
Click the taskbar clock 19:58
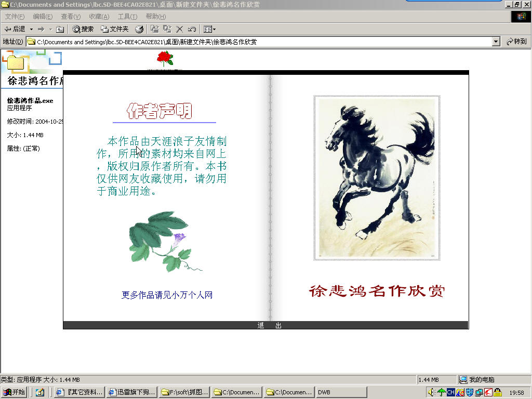(x=517, y=393)
